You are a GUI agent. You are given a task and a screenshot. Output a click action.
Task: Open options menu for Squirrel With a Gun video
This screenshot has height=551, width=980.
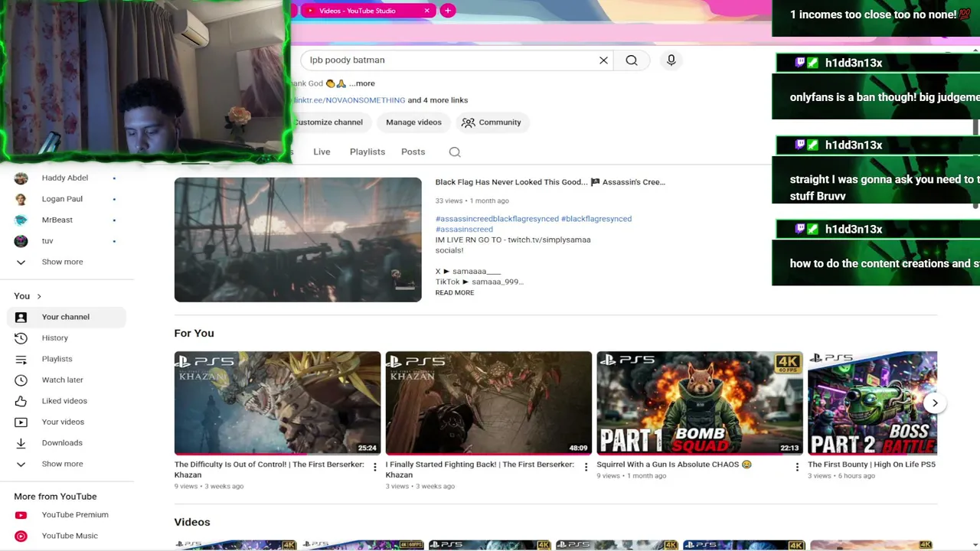pos(797,467)
